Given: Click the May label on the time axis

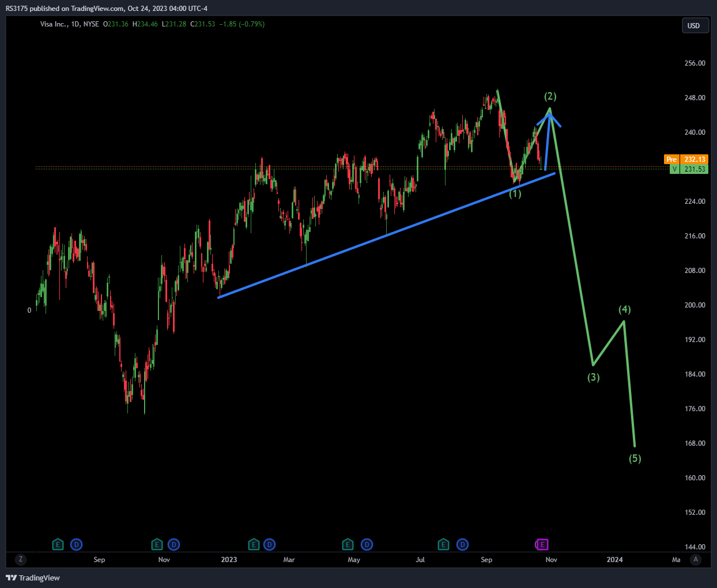Looking at the screenshot, I should pyautogui.click(x=354, y=560).
